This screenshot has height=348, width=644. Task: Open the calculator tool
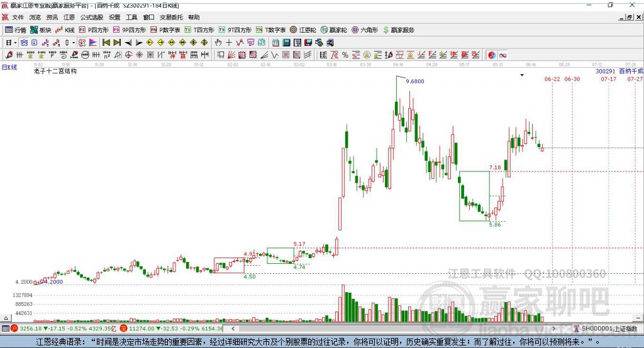coord(286,43)
